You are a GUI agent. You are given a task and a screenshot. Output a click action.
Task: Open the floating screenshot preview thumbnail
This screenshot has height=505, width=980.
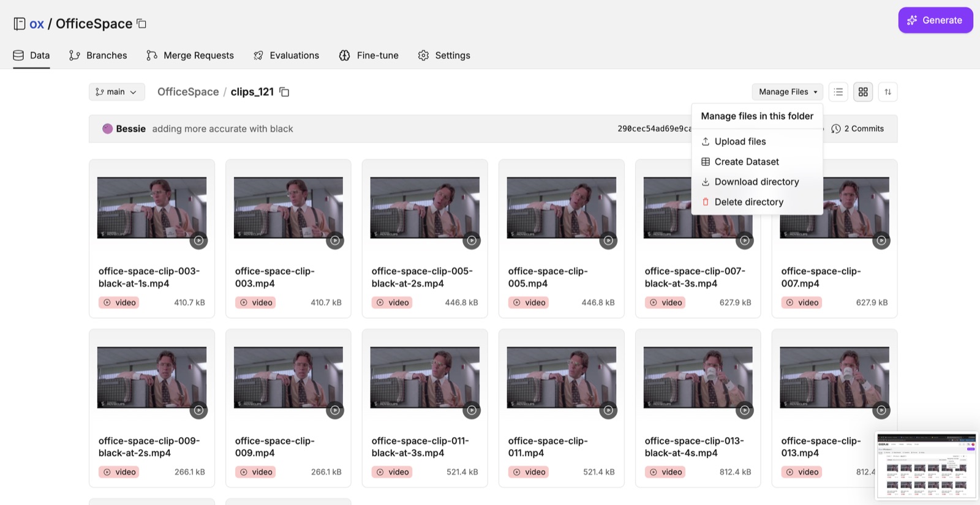coord(926,466)
